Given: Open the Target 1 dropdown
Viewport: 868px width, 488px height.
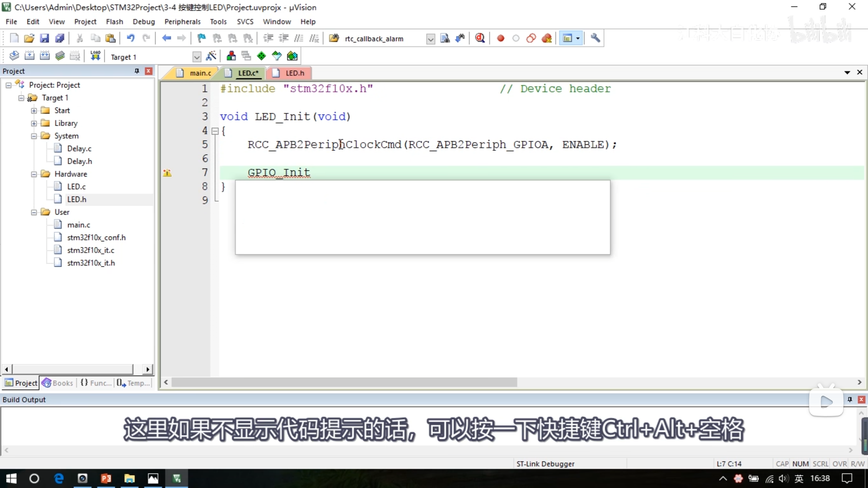Looking at the screenshot, I should tap(196, 57).
